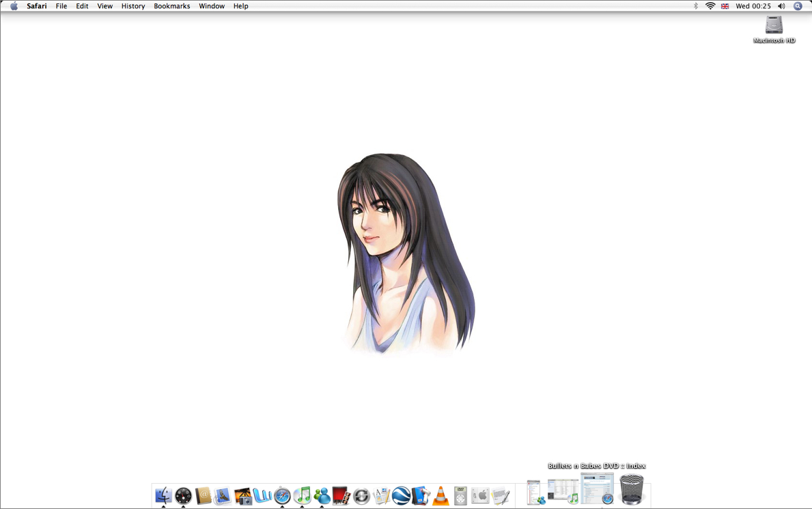Launch Pages from the Dock
812x509 pixels.
point(382,496)
